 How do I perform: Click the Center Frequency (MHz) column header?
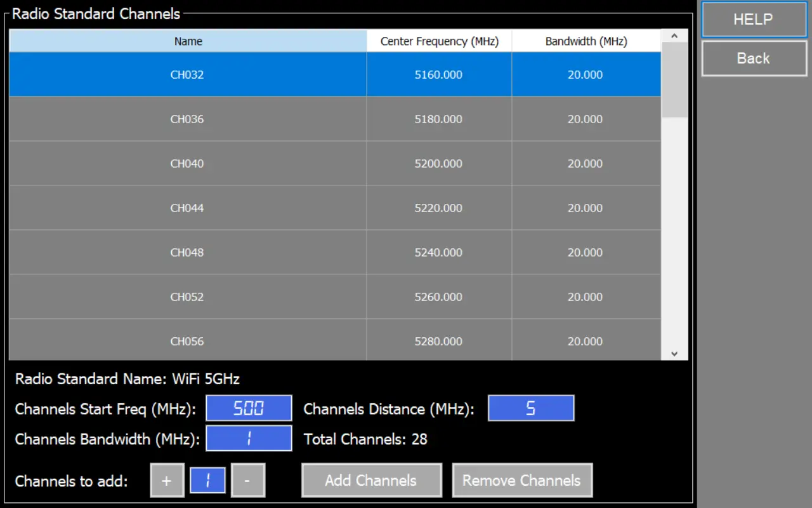pos(439,41)
